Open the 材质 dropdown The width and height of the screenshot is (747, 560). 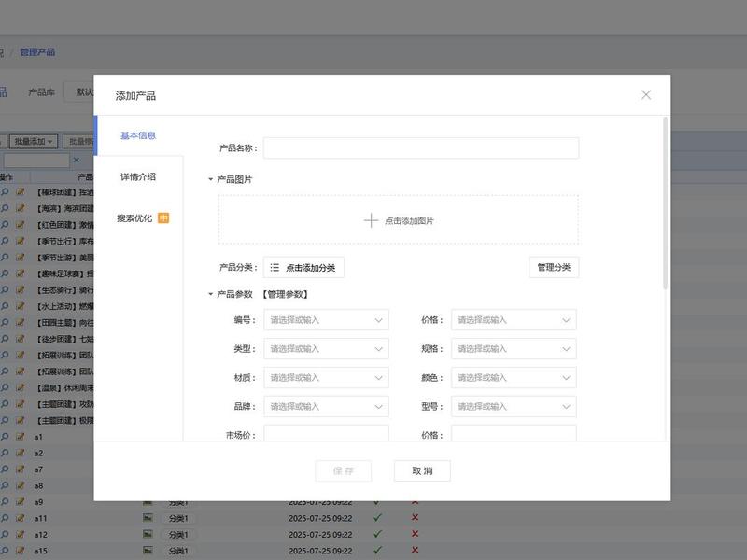click(x=326, y=378)
